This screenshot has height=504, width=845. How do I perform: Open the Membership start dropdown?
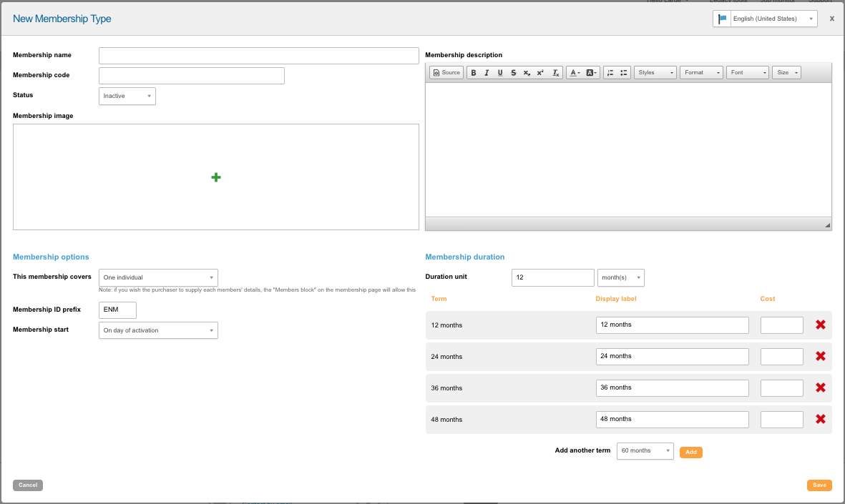point(158,330)
